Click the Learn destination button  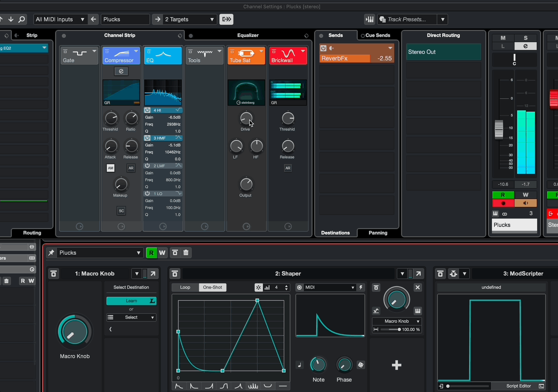coord(131,301)
